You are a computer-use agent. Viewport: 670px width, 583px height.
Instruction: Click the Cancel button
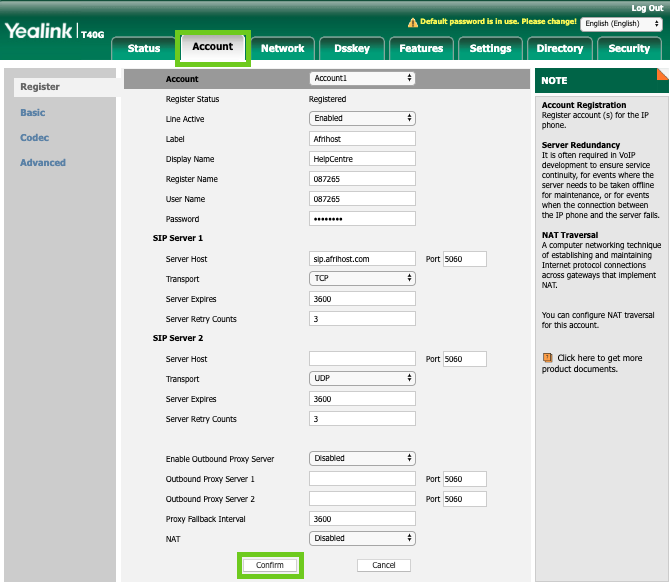[383, 565]
